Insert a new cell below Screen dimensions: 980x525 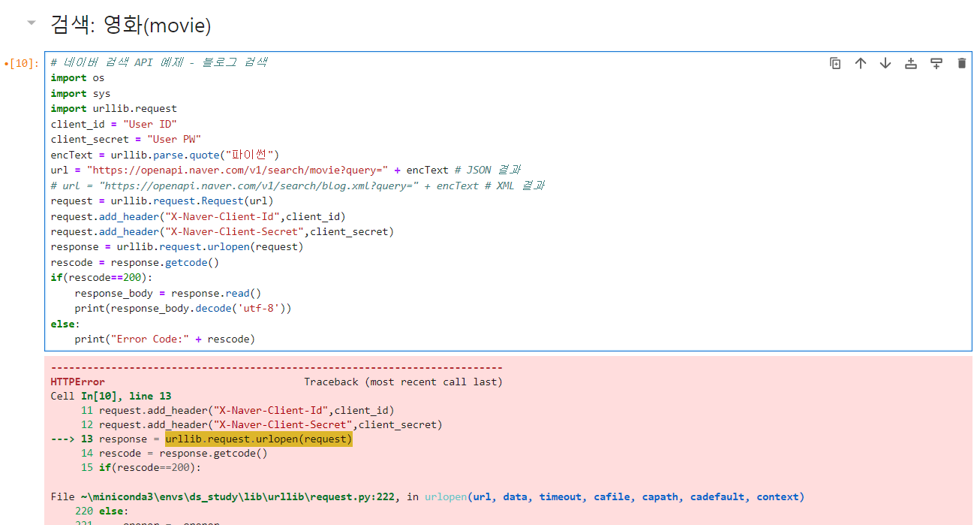[936, 63]
